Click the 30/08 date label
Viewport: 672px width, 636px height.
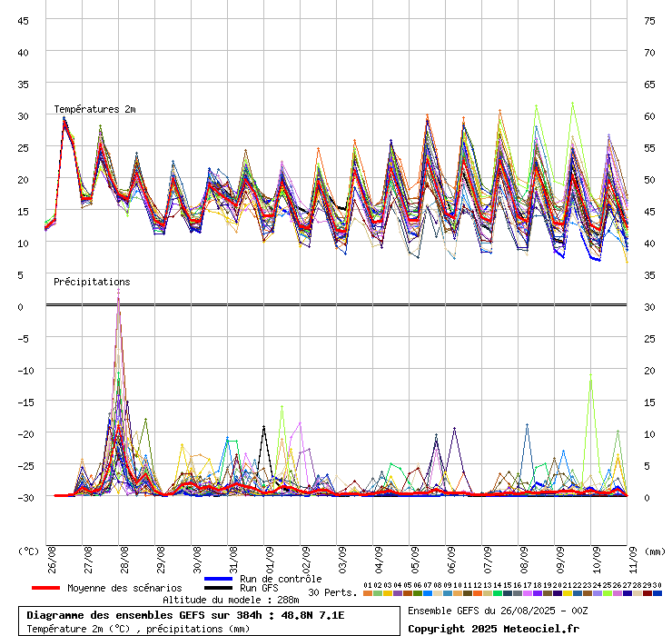197,560
